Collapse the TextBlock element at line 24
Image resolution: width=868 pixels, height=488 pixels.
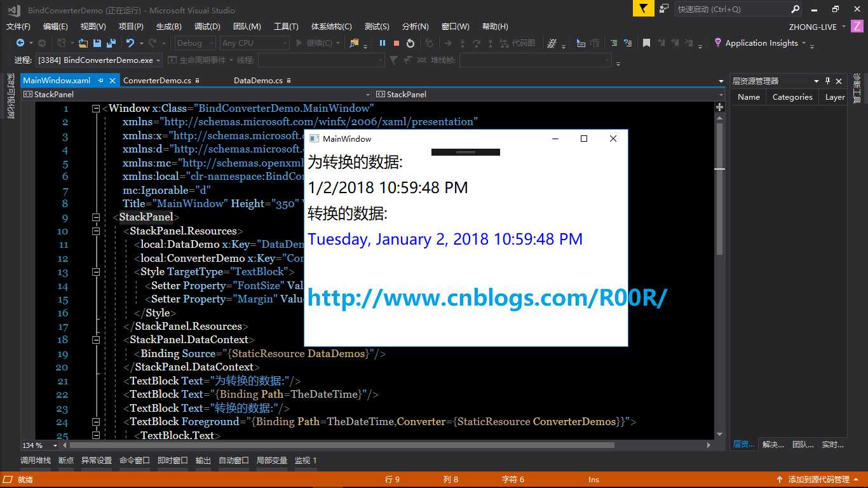click(96, 421)
